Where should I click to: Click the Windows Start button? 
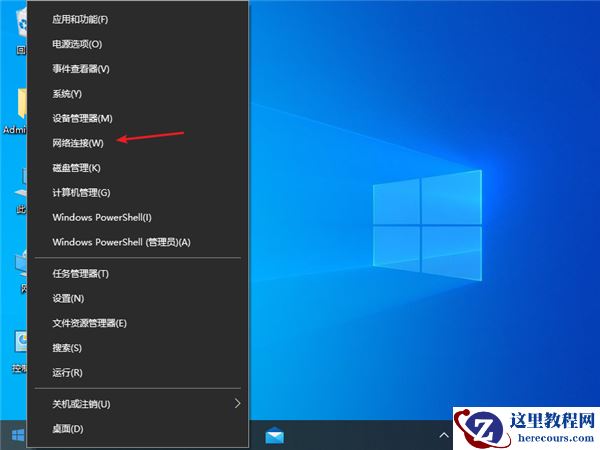[18, 435]
